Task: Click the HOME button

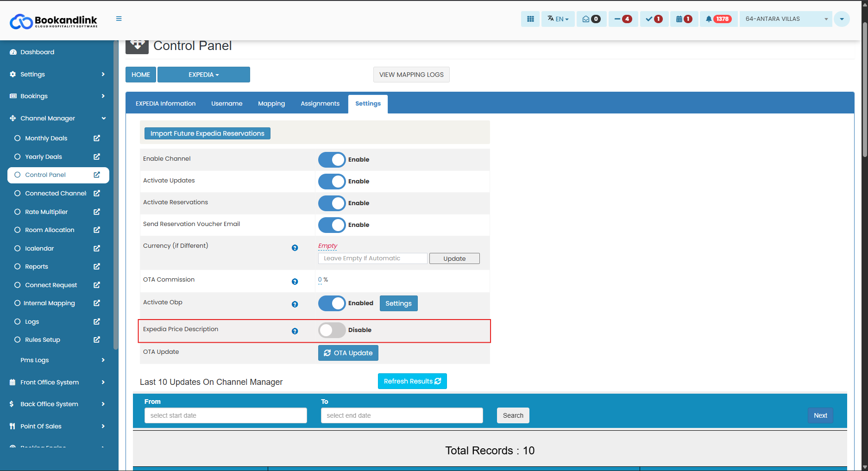Action: [141, 75]
